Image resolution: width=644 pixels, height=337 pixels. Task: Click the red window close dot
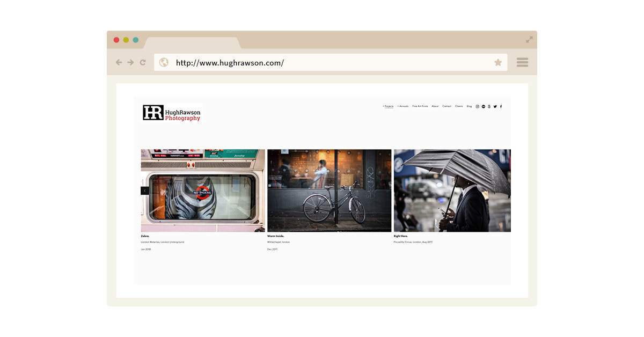pyautogui.click(x=116, y=40)
